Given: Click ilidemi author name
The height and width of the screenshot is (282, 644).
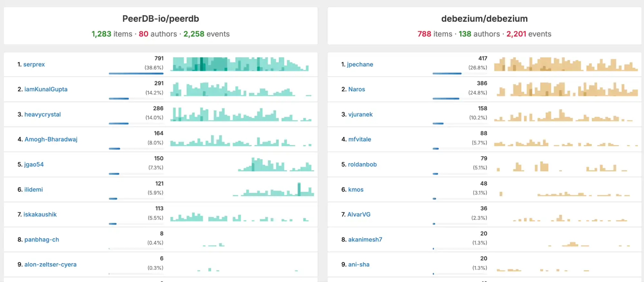Looking at the screenshot, I should 33,190.
